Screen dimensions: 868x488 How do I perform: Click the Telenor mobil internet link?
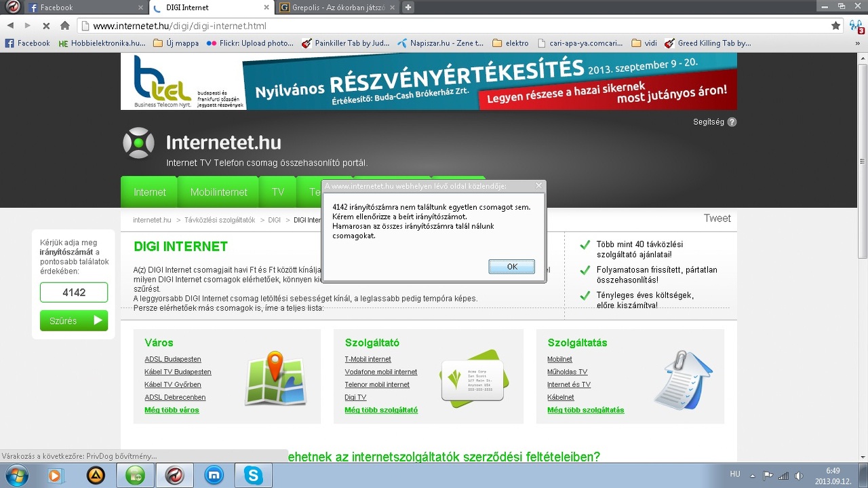click(377, 385)
